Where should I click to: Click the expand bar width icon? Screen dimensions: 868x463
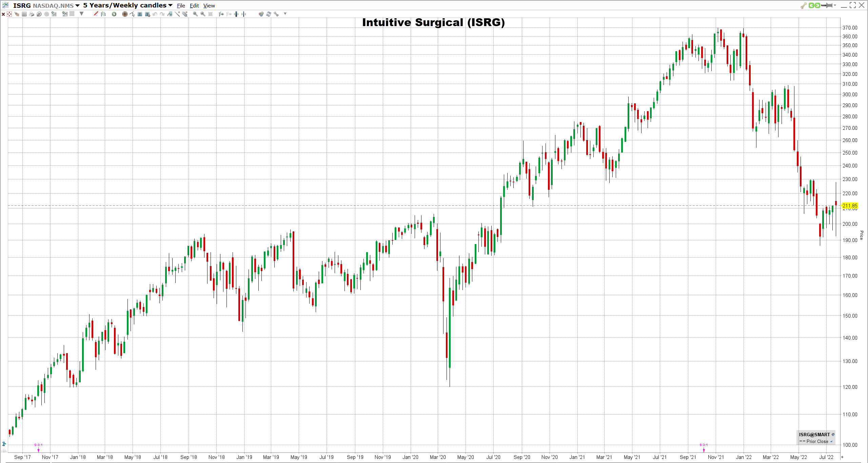(236, 14)
